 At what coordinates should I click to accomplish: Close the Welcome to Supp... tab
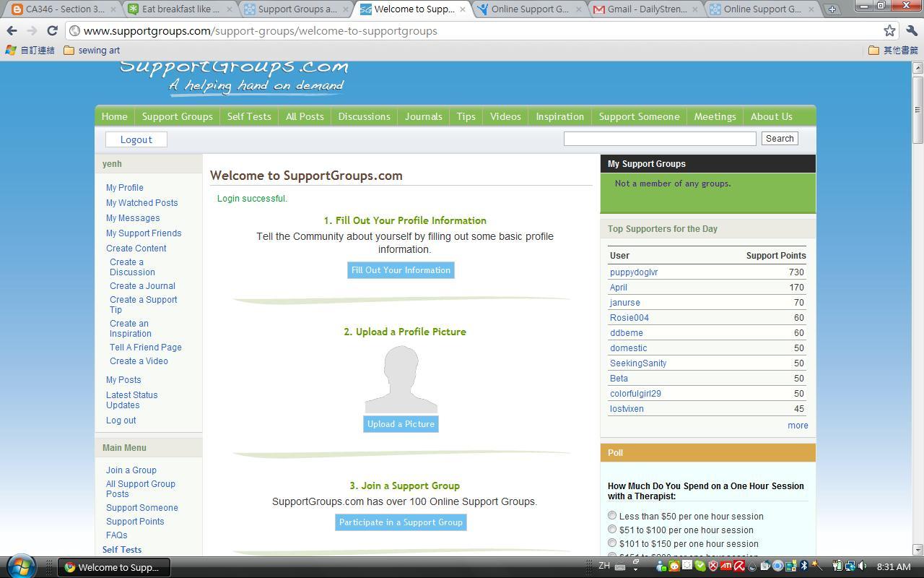[463, 9]
